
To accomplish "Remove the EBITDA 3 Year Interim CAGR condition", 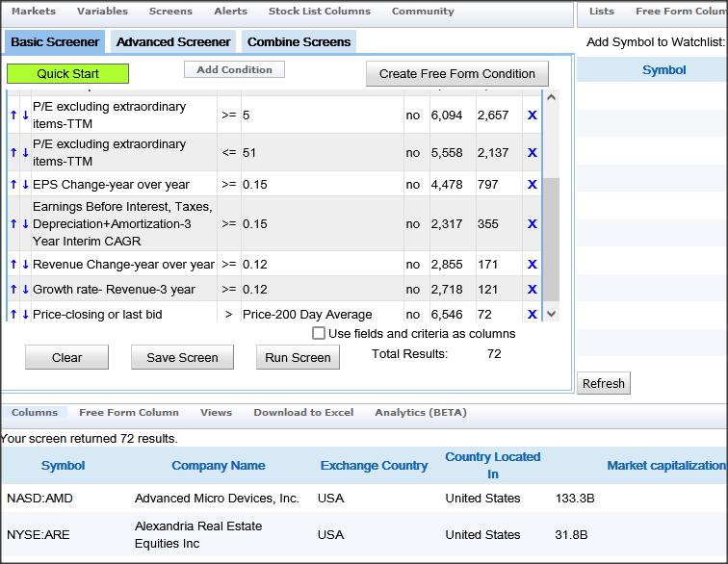I will coord(532,224).
